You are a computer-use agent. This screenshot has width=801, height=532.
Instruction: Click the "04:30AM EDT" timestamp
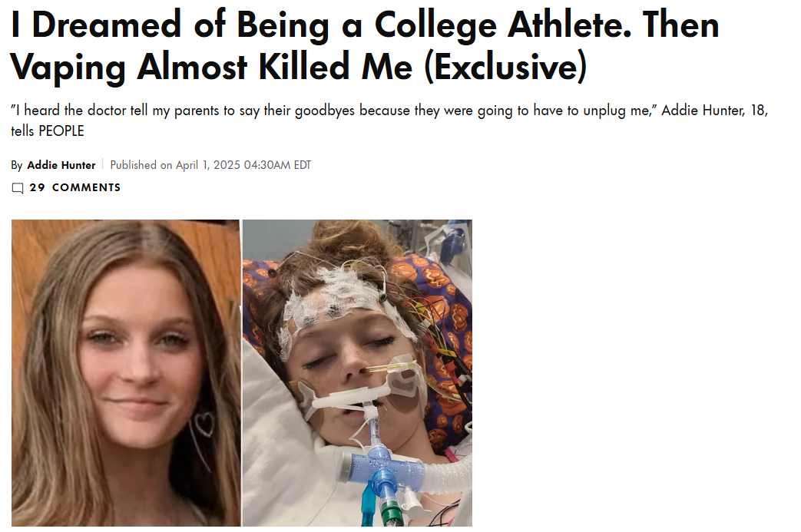point(277,165)
